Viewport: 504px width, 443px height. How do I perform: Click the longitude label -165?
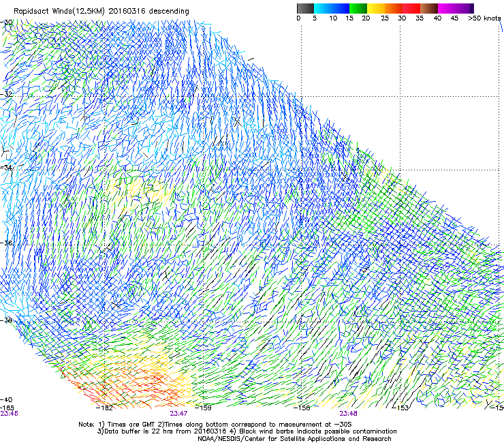coord(7,408)
